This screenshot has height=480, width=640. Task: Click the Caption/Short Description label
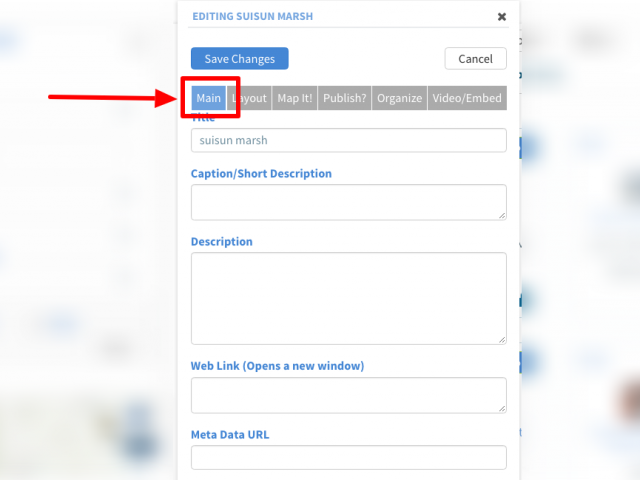pyautogui.click(x=261, y=174)
